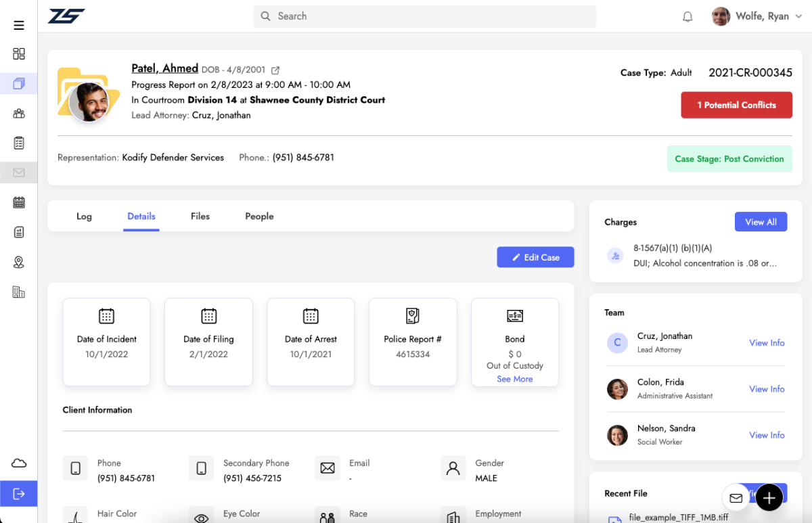Open the dashboard grid icon in sidebar
Image resolution: width=812 pixels, height=523 pixels.
pos(19,54)
